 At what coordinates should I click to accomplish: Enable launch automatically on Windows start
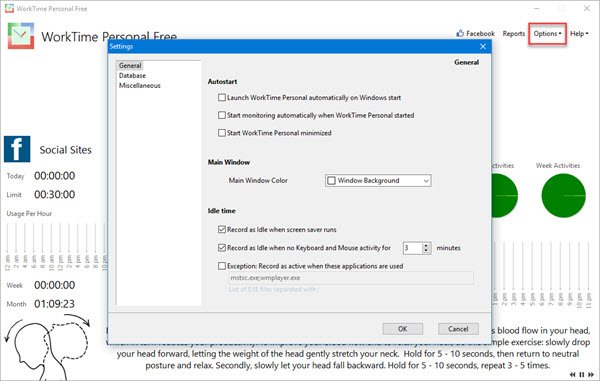click(222, 98)
